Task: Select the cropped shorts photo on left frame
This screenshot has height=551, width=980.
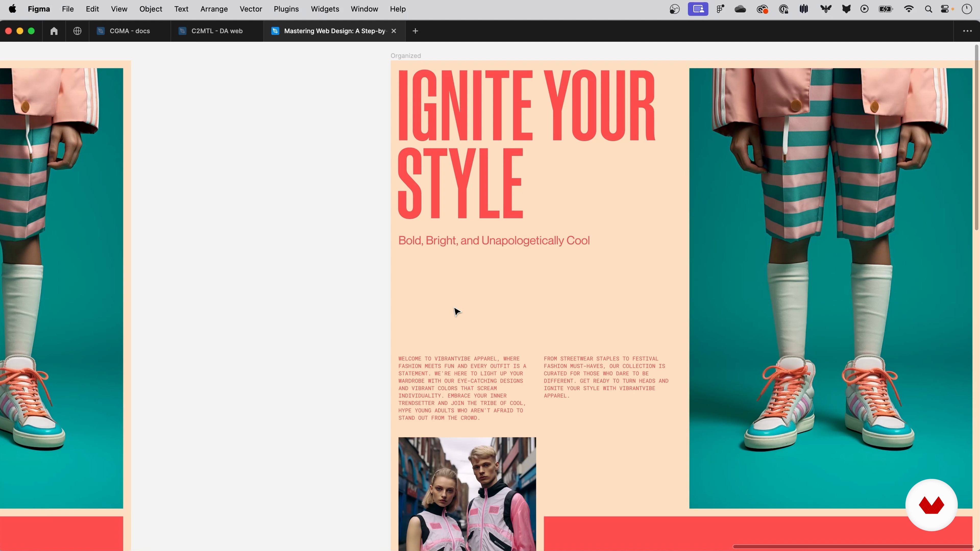Action: (61, 288)
